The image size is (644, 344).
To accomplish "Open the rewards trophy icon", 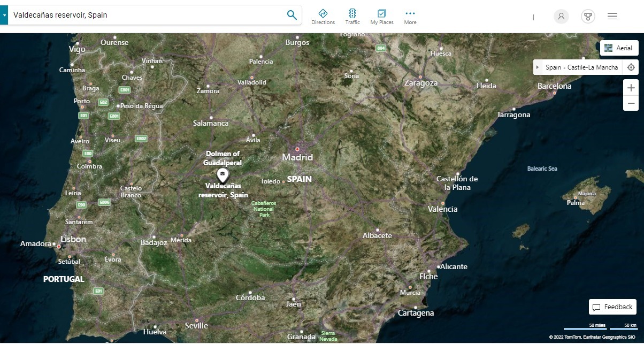I will click(588, 16).
